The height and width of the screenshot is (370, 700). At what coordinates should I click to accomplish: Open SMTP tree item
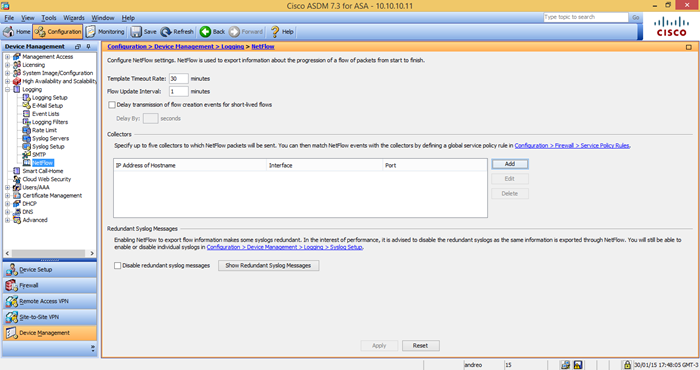coord(39,154)
